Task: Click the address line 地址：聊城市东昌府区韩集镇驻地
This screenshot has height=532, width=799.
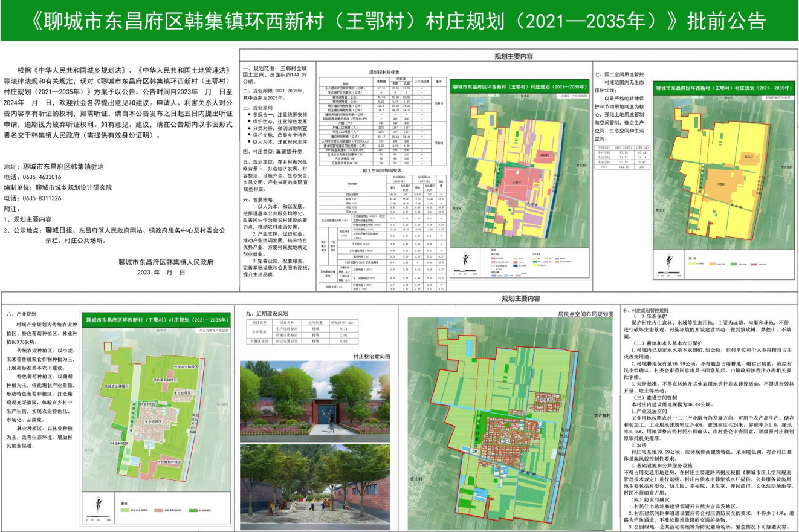Action: point(54,166)
